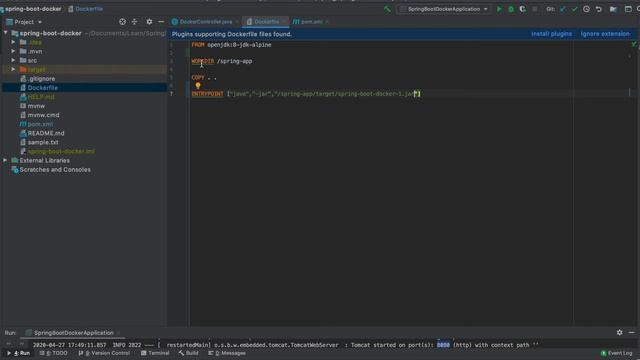The width and height of the screenshot is (640, 360).
Task: Open Project panel settings gear
Action: 149,22
